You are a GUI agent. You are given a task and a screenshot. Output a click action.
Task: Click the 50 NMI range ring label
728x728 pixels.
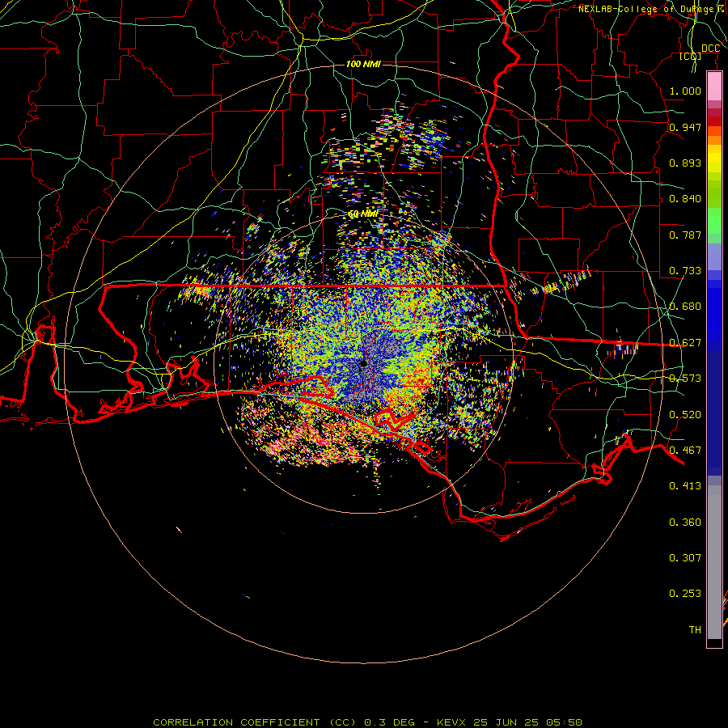tap(363, 214)
